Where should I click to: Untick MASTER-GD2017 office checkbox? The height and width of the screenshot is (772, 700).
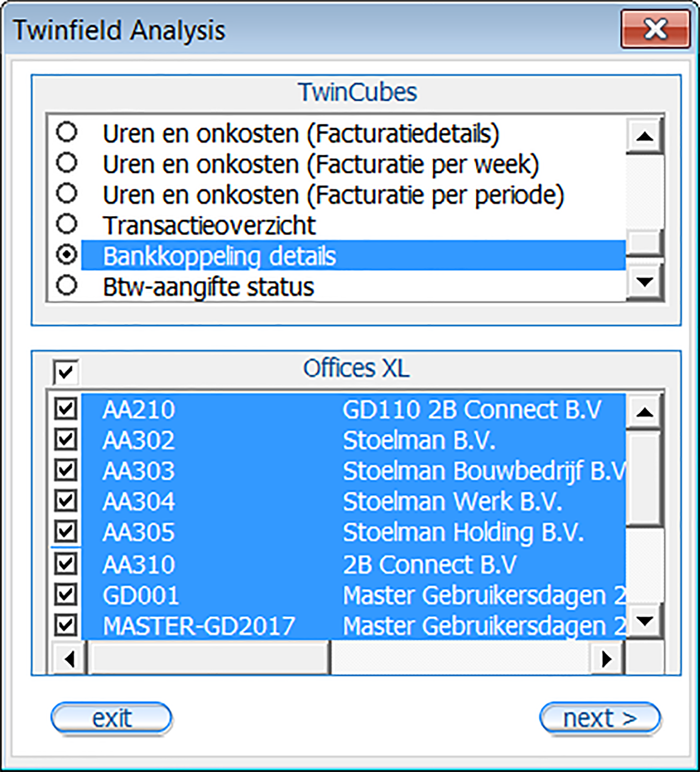[x=66, y=625]
